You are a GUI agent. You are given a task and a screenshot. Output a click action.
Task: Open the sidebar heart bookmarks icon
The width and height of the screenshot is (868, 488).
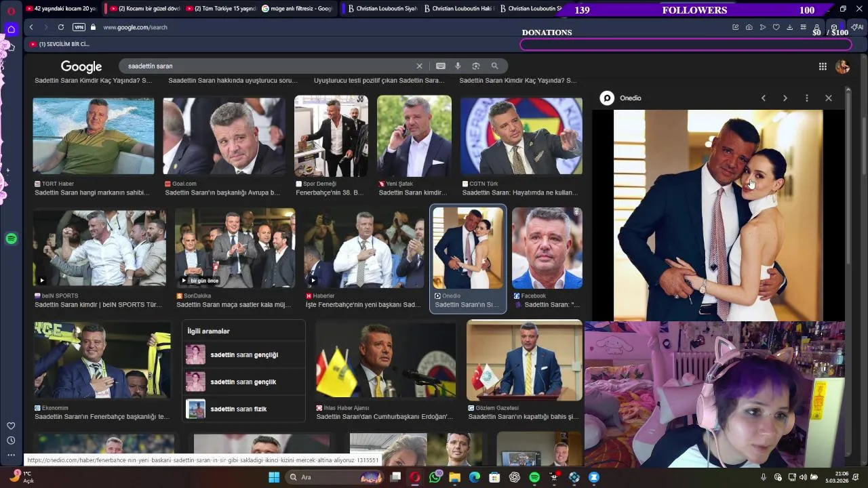coord(11,426)
